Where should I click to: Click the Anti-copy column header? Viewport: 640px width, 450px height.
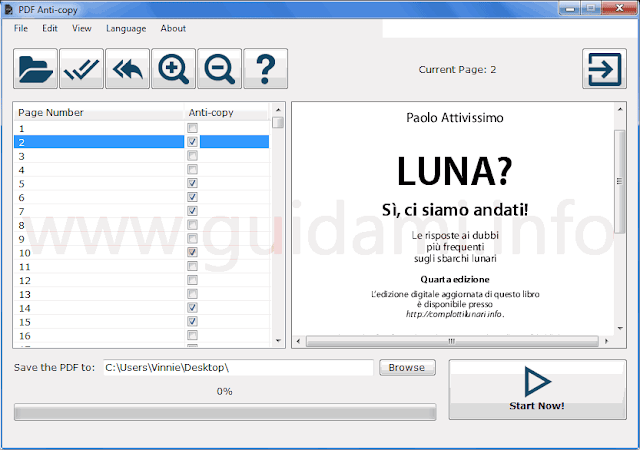(227, 112)
